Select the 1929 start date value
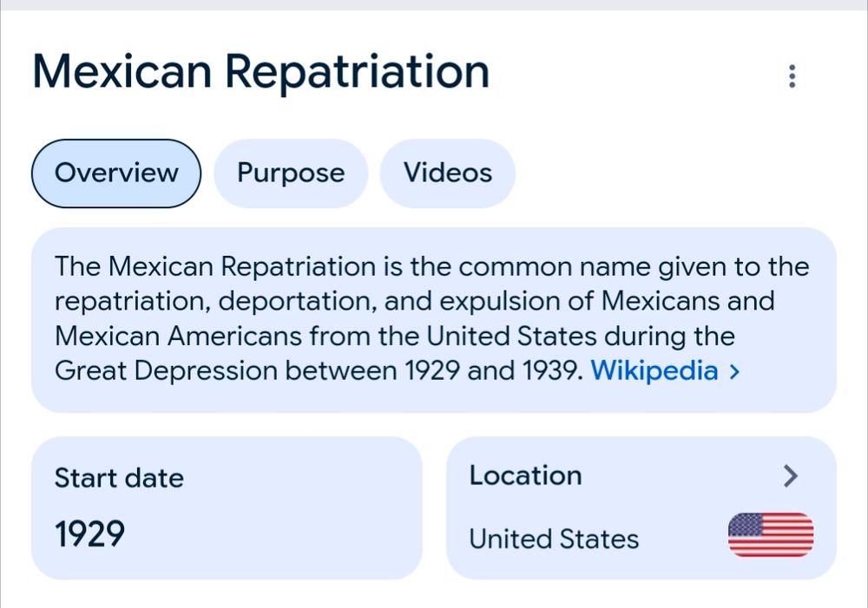 coord(89,534)
